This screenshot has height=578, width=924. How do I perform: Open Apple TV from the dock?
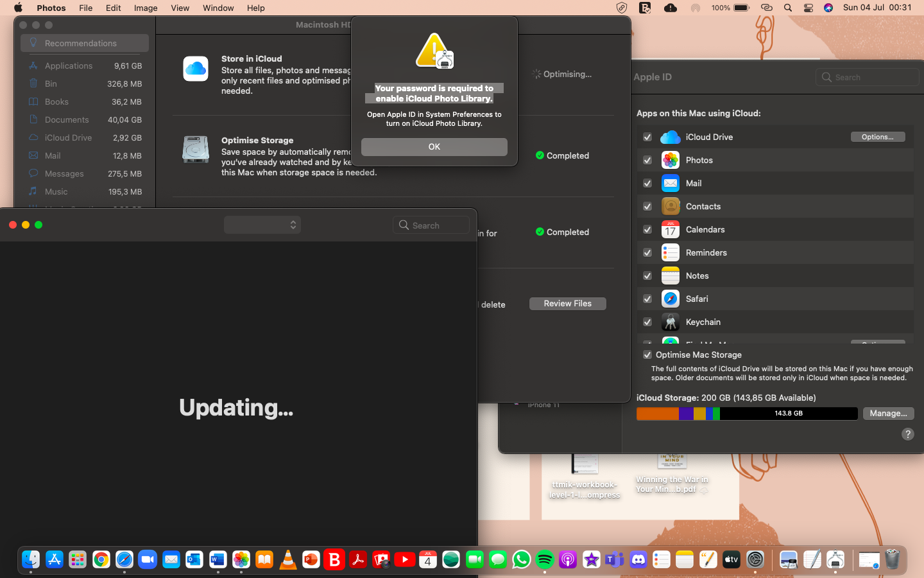732,560
